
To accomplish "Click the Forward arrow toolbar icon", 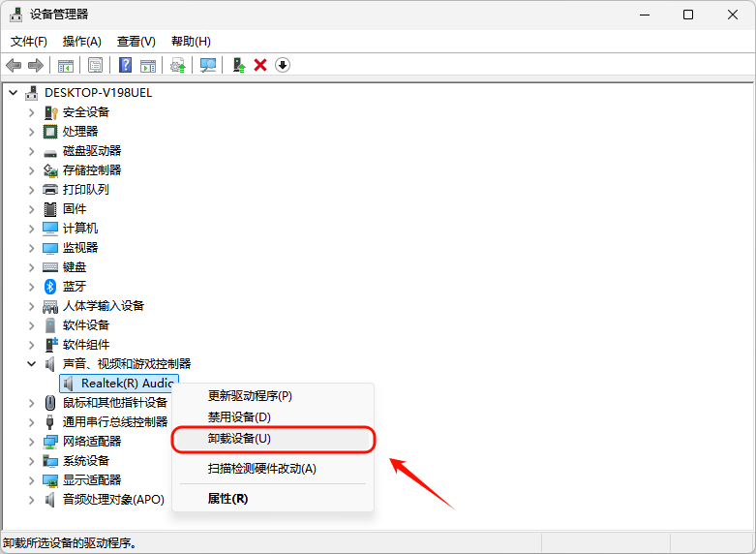I will coord(36,65).
